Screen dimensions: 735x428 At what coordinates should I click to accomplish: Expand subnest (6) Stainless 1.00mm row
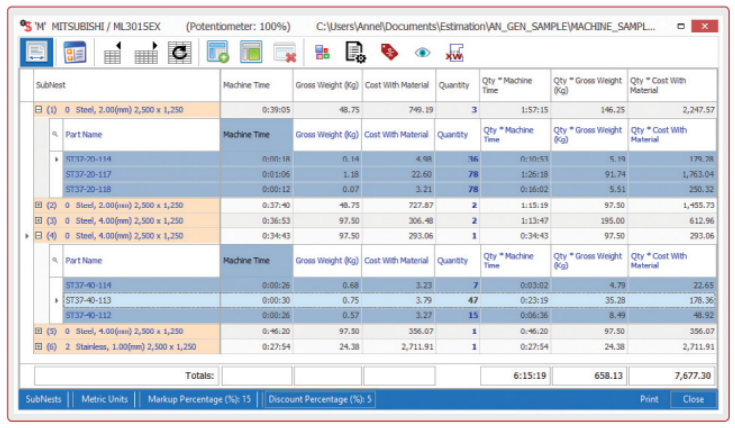coord(38,346)
